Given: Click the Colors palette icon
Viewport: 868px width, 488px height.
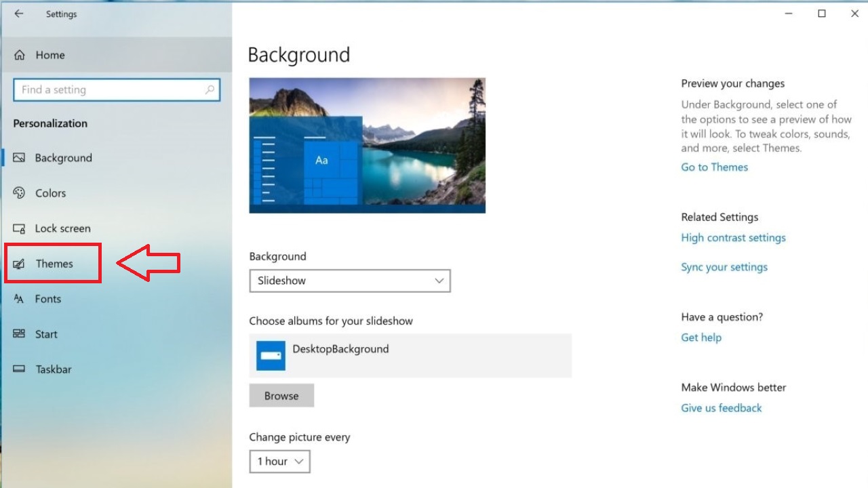Looking at the screenshot, I should (19, 193).
